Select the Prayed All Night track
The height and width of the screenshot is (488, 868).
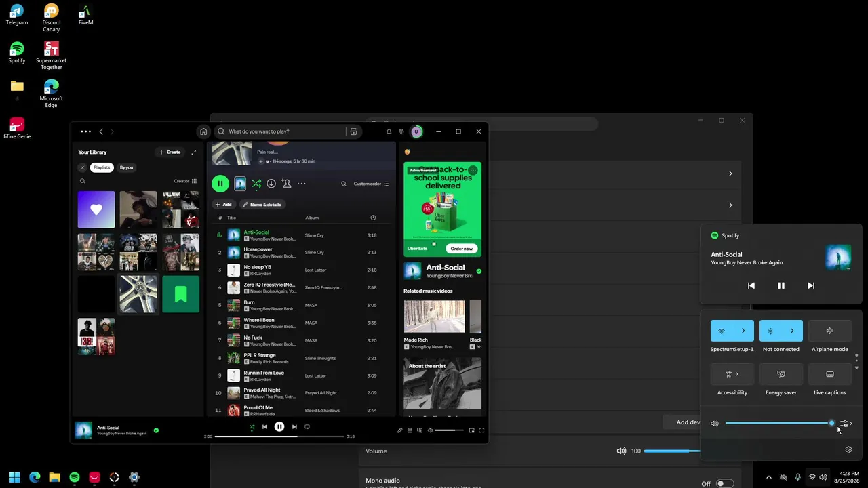(302, 393)
